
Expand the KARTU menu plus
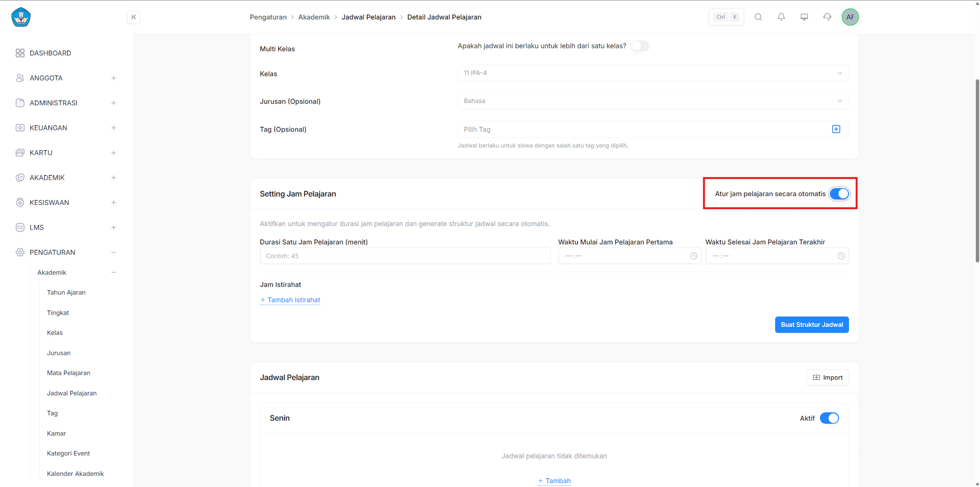113,153
